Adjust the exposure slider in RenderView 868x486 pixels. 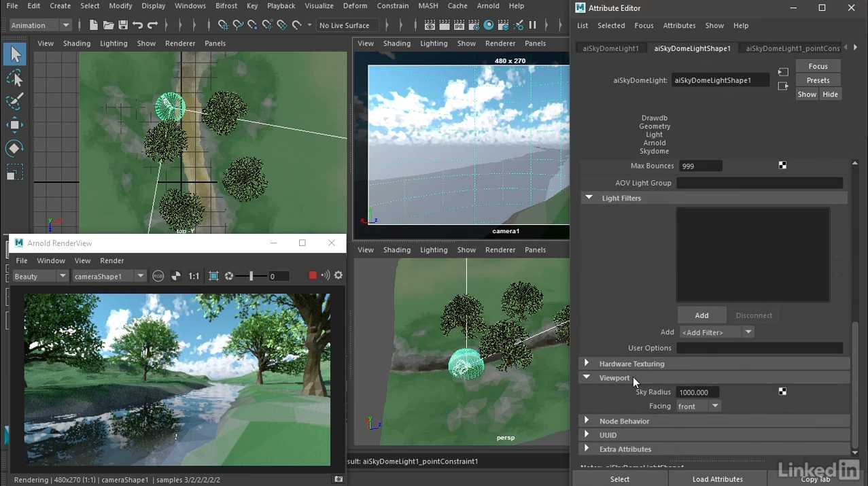(x=251, y=276)
